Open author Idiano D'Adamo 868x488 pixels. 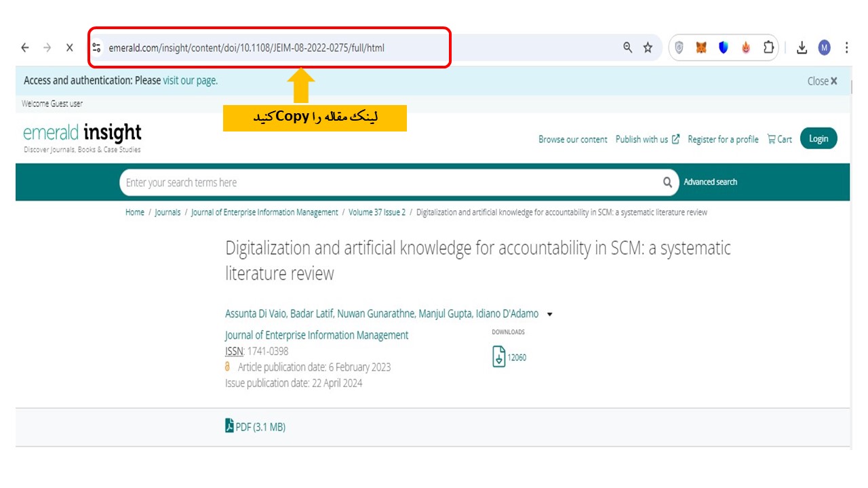(x=507, y=314)
